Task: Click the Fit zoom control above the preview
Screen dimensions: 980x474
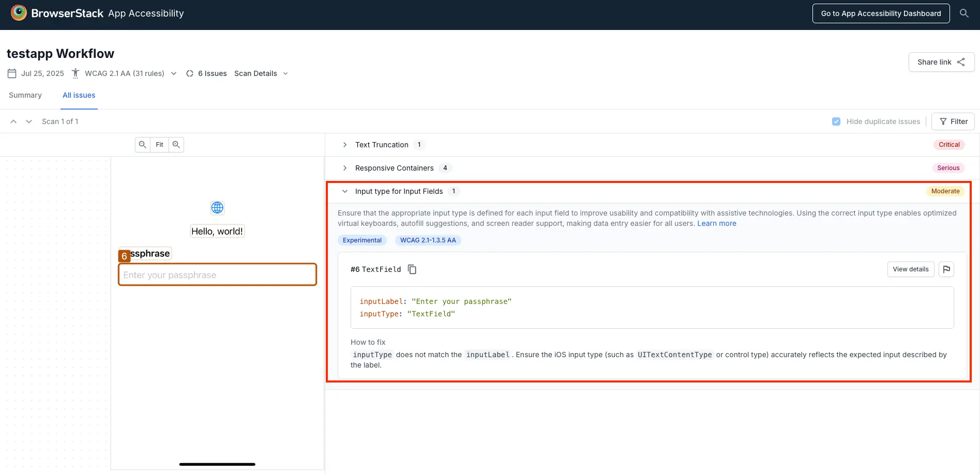Action: coord(159,144)
